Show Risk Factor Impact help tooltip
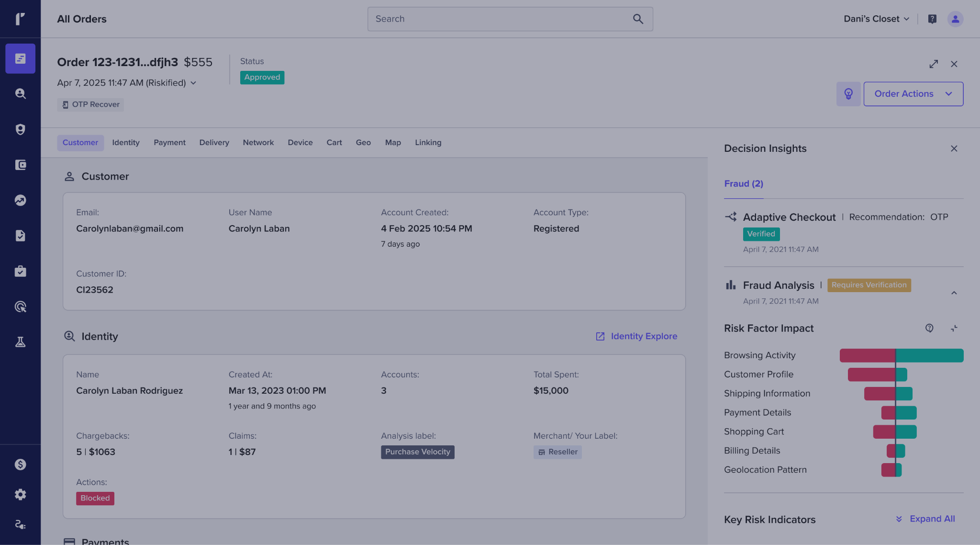 (929, 328)
